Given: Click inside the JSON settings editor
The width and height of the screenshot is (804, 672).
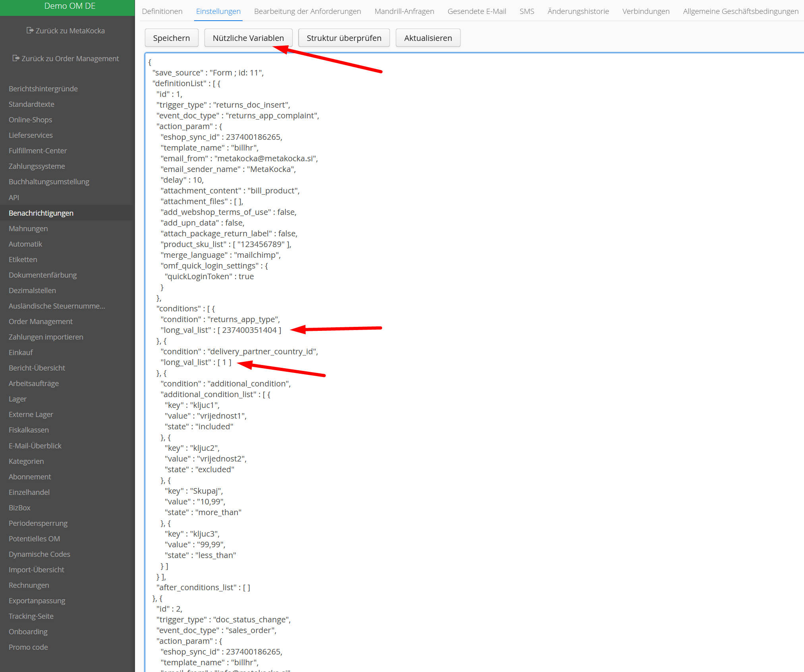Looking at the screenshot, I should 516,278.
